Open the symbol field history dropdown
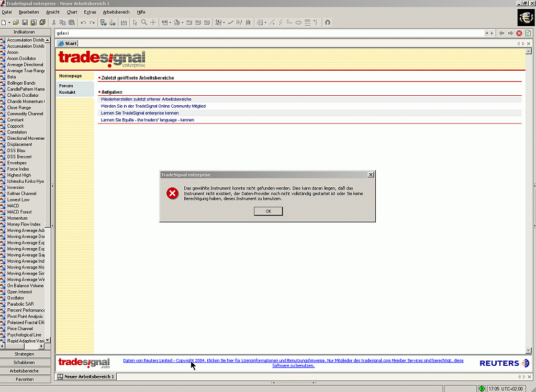Screen dimensions: 536x392 click(487, 33)
